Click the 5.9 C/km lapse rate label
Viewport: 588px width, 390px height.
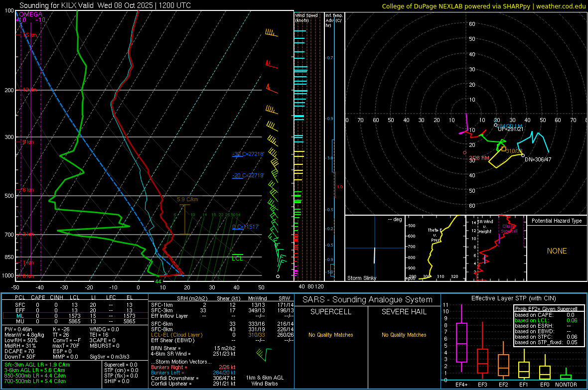pyautogui.click(x=187, y=200)
